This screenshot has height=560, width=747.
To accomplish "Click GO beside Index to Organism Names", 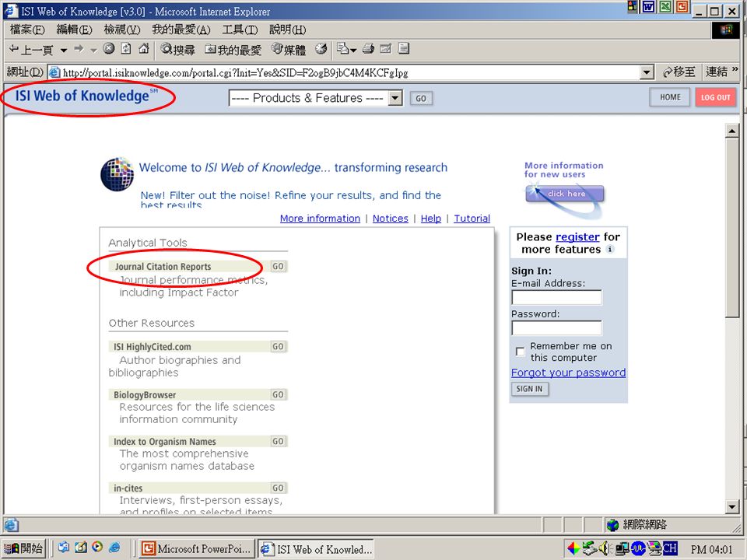I will point(279,441).
